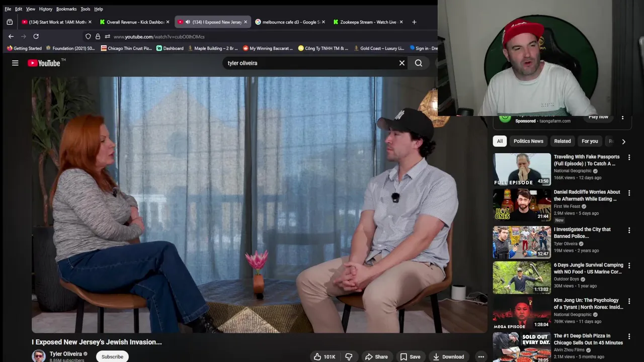This screenshot has height=362, width=644.
Task: Open My Winning Baccarat bookmark
Action: [268, 48]
